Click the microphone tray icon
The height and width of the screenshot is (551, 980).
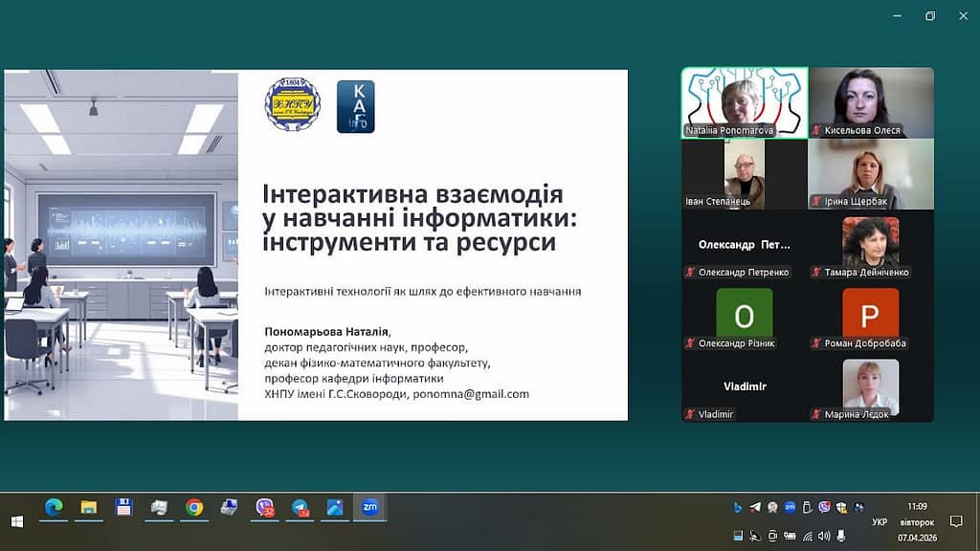[x=841, y=536]
